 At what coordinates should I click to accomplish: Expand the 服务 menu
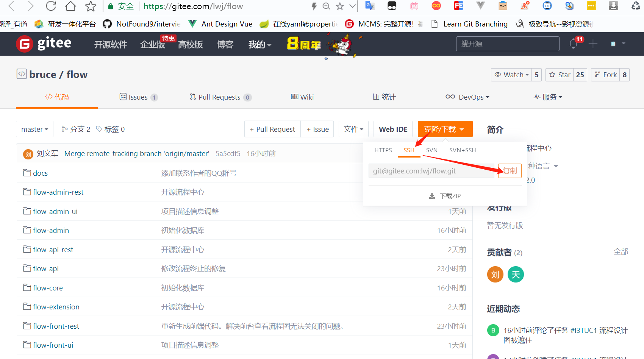pyautogui.click(x=548, y=97)
